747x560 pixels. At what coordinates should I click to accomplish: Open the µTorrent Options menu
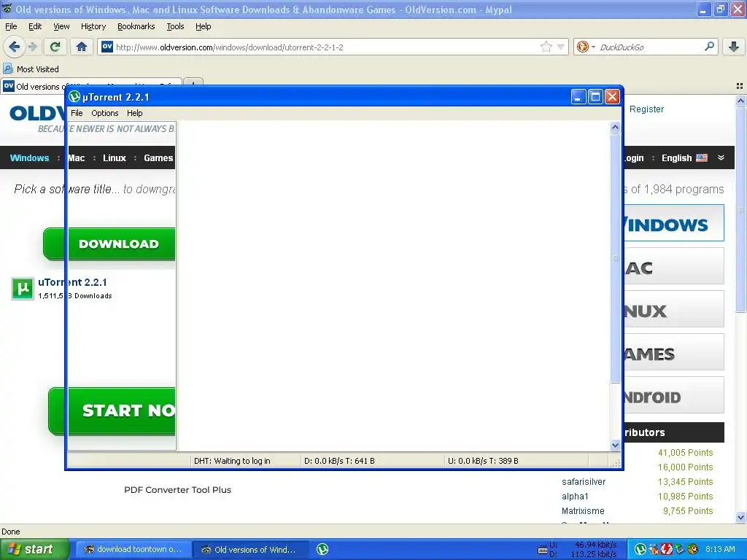coord(105,113)
